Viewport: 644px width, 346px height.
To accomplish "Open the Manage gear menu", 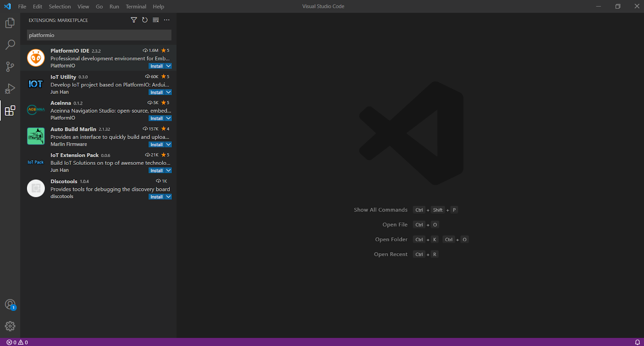I will pyautogui.click(x=10, y=326).
